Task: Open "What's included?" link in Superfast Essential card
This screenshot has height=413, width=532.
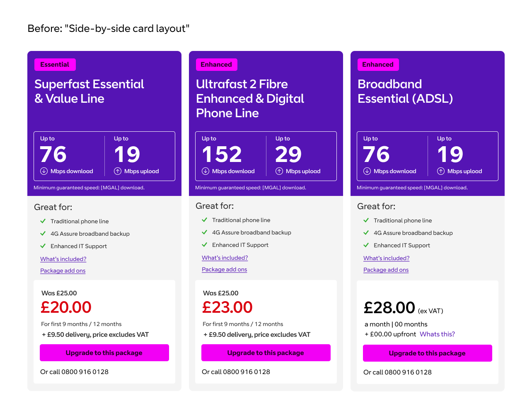Action: (63, 259)
